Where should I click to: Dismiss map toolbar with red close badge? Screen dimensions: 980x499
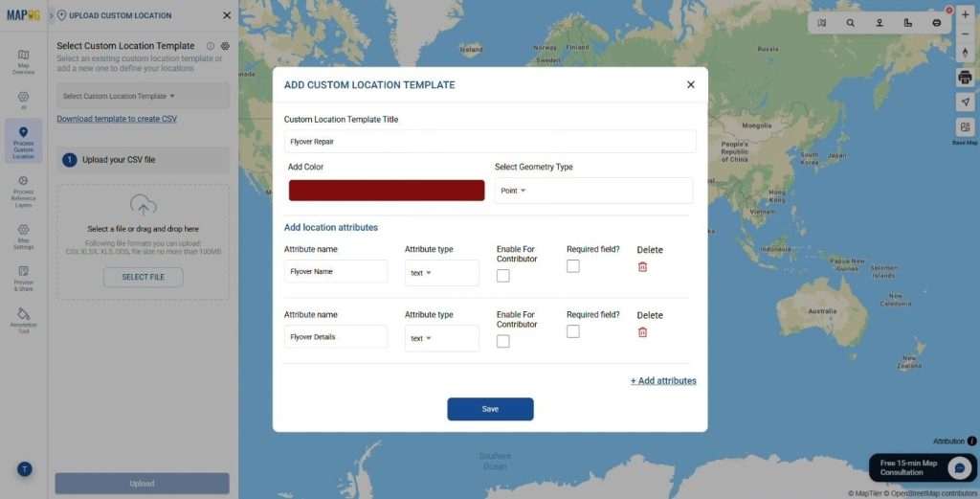click(949, 10)
